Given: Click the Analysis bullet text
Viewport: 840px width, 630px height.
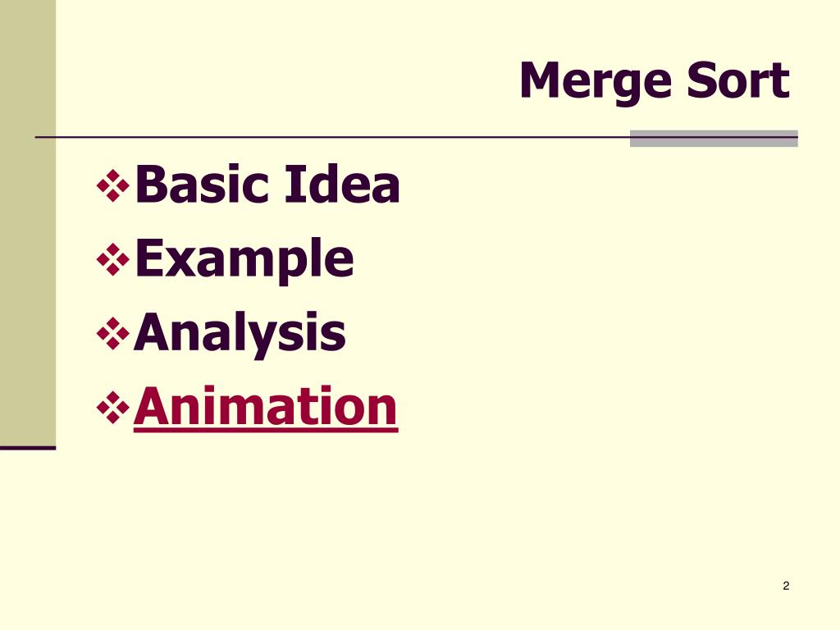Looking at the screenshot, I should (240, 335).
